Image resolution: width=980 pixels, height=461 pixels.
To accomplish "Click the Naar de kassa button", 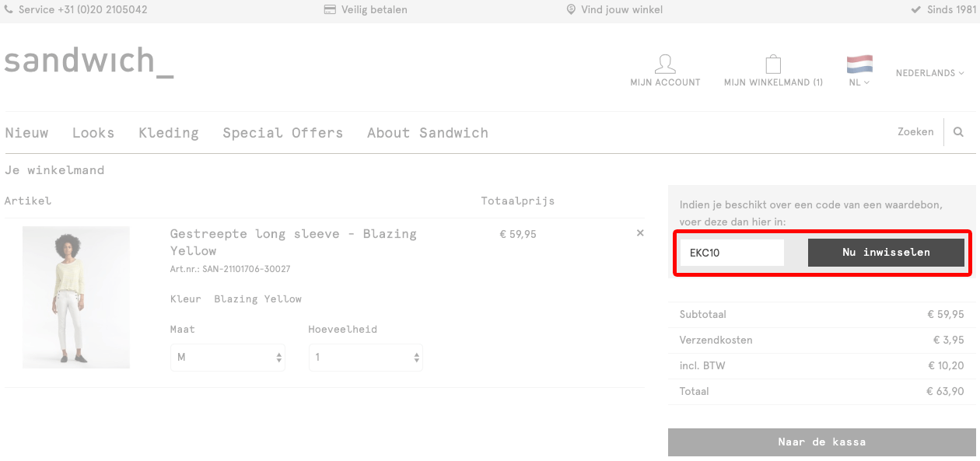I will point(822,442).
